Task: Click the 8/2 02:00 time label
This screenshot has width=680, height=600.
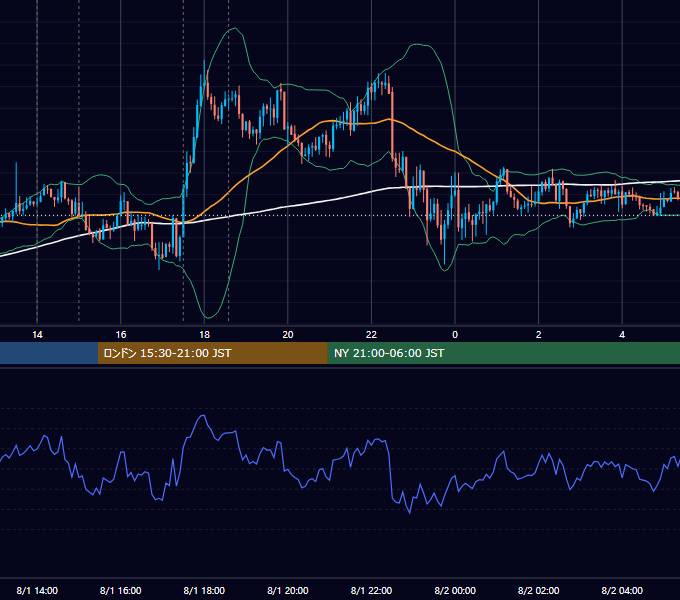Action: click(539, 590)
